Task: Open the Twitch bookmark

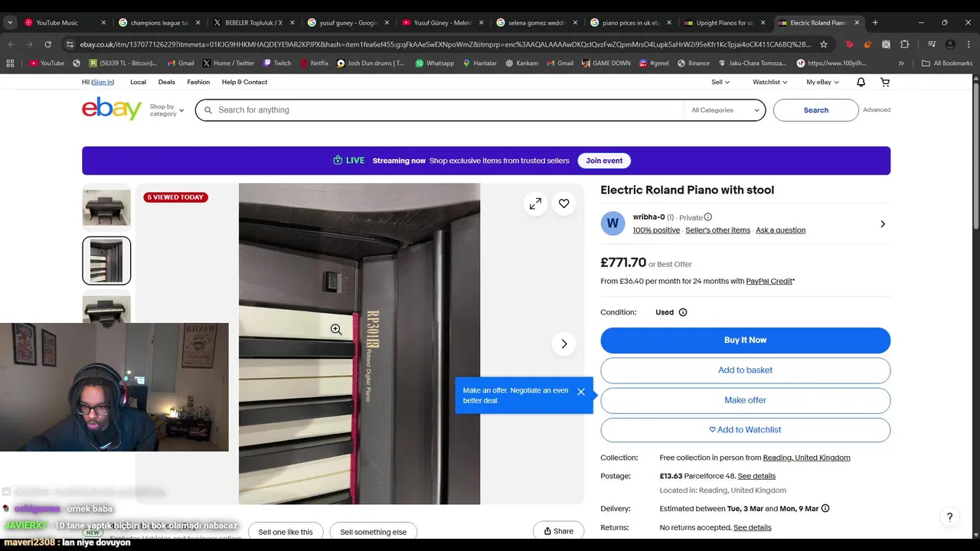Action: [277, 64]
